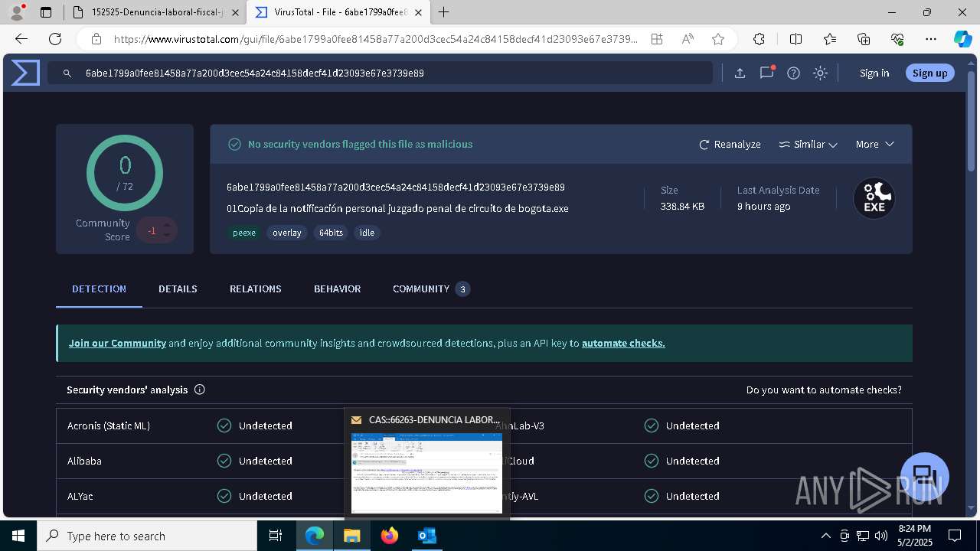Click the idle tag

367,233
